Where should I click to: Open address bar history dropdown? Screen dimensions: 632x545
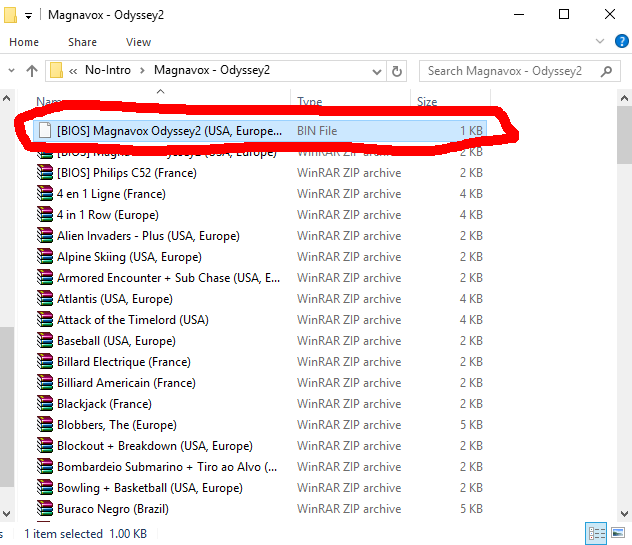click(x=377, y=71)
